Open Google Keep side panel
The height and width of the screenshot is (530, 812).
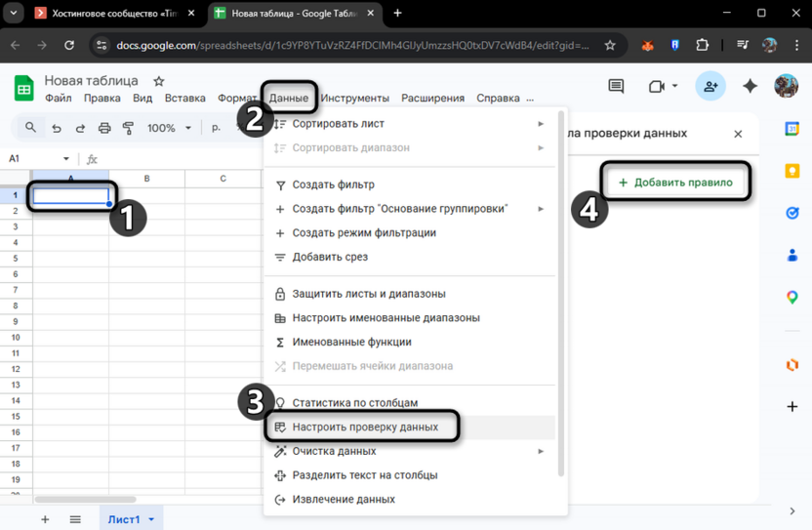(x=792, y=171)
